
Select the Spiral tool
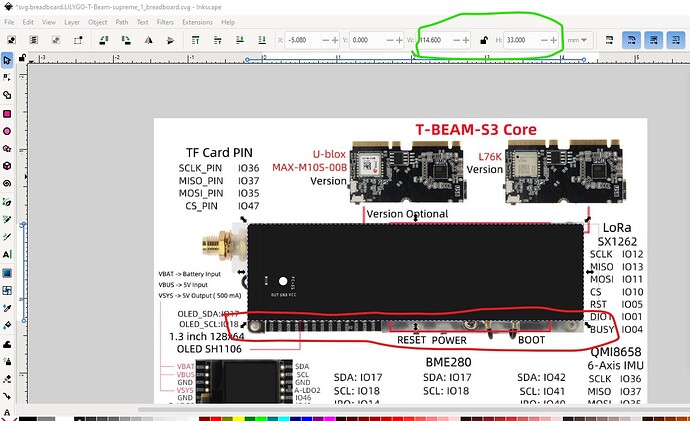pos(7,183)
